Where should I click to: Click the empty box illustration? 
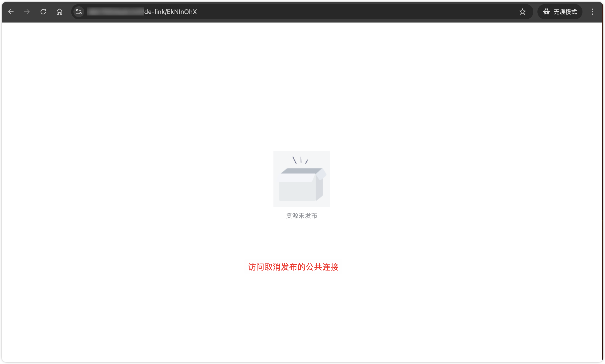pos(301,179)
